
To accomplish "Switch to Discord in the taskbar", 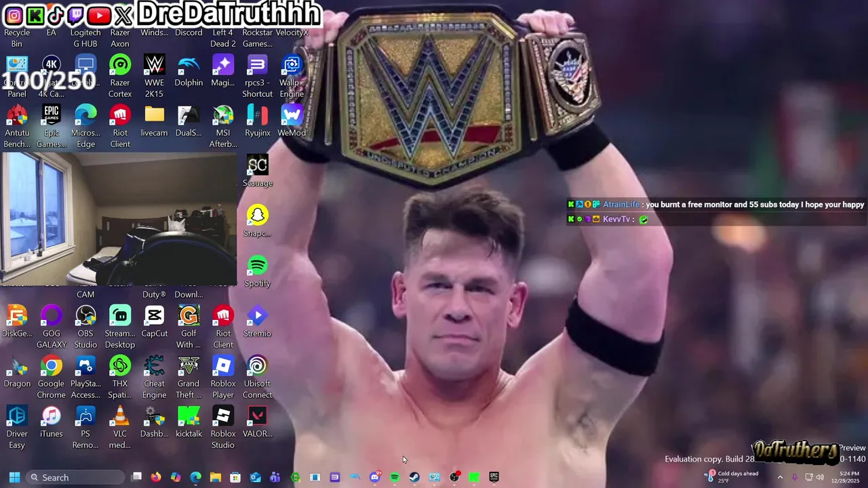I will (374, 477).
